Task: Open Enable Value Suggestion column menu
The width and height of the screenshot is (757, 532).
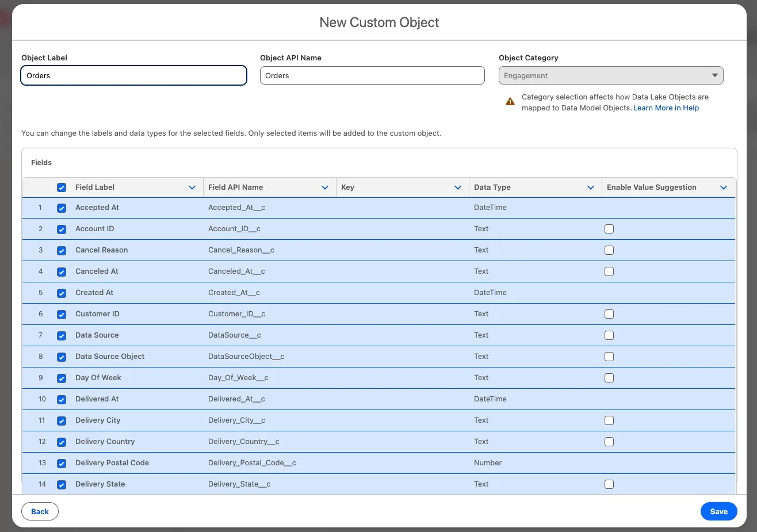Action: coord(724,187)
